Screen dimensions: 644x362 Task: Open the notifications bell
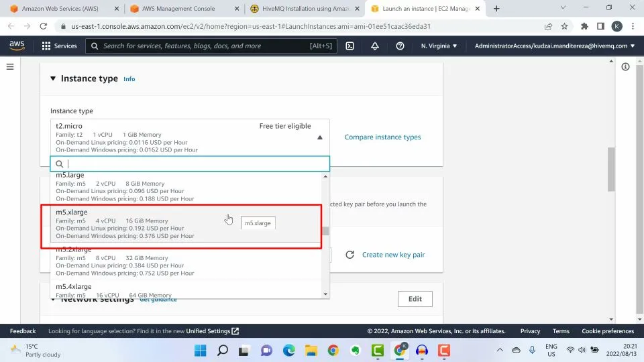click(x=375, y=46)
